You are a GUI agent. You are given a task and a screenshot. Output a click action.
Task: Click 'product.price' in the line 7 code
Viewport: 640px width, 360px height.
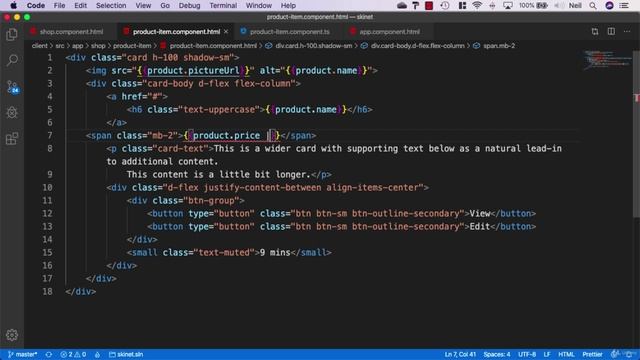(x=227, y=136)
